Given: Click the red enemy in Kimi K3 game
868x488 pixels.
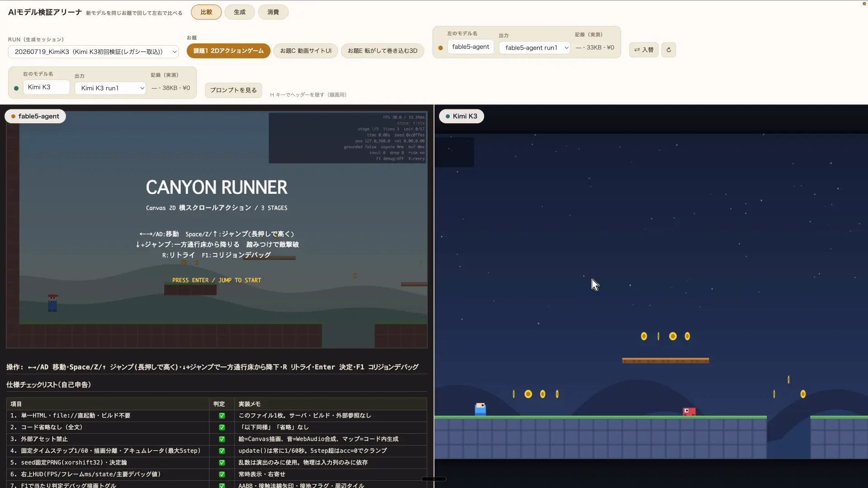Looking at the screenshot, I should pos(689,412).
